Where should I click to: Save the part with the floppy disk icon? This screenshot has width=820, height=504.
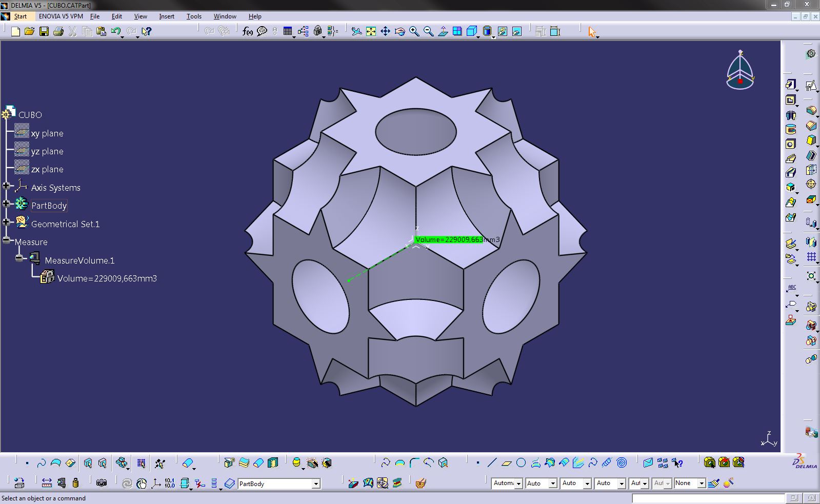coord(44,31)
